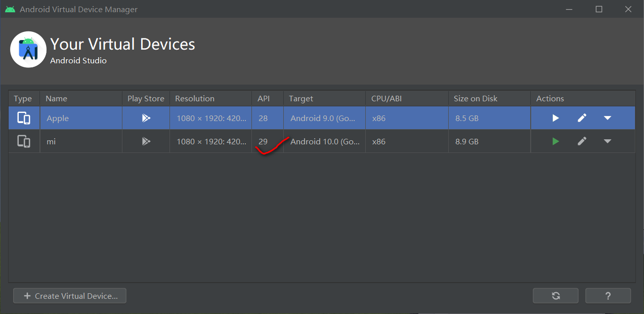The height and width of the screenshot is (314, 644).
Task: Sort devices by the API column header
Action: [263, 98]
